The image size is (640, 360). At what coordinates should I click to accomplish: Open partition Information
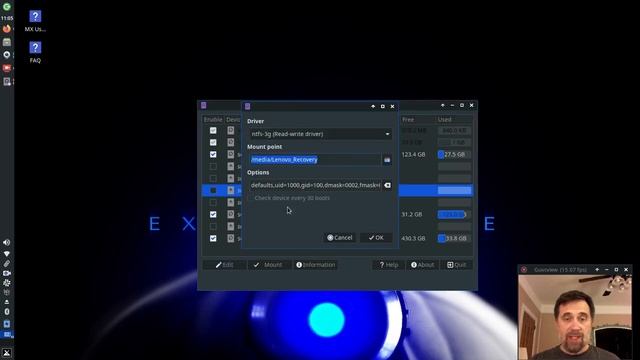pos(316,265)
